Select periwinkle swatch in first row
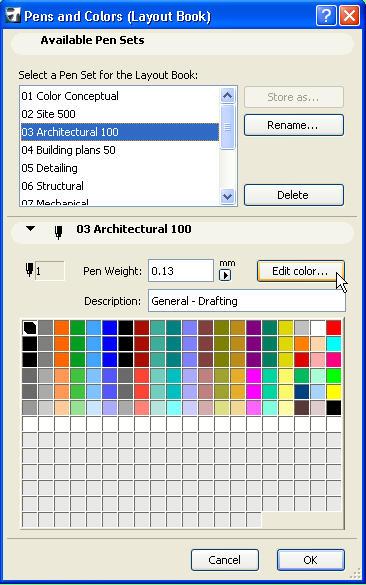The height and width of the screenshot is (585, 366). coord(190,328)
